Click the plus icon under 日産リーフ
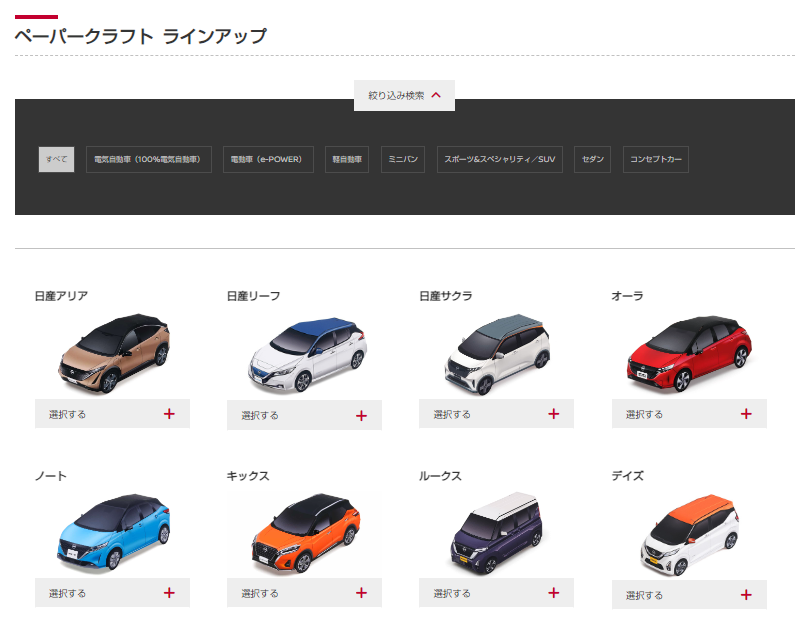Viewport: 808px width, 635px height. coord(361,415)
